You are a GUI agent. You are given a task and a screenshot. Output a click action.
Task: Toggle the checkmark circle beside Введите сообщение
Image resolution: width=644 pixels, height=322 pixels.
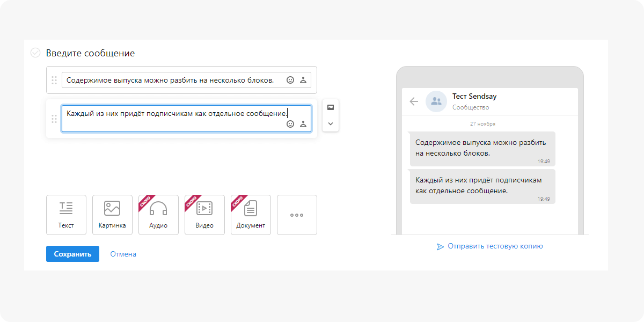(x=35, y=53)
